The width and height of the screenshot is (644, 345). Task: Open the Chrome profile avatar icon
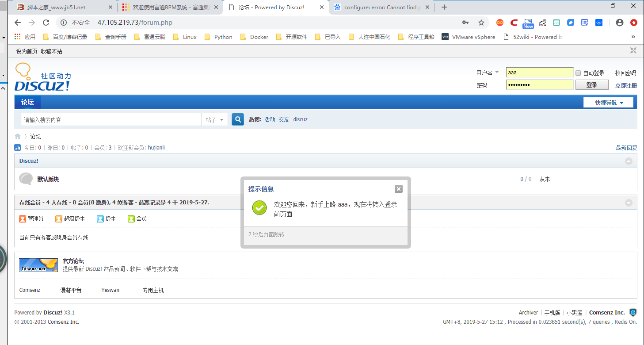(620, 23)
